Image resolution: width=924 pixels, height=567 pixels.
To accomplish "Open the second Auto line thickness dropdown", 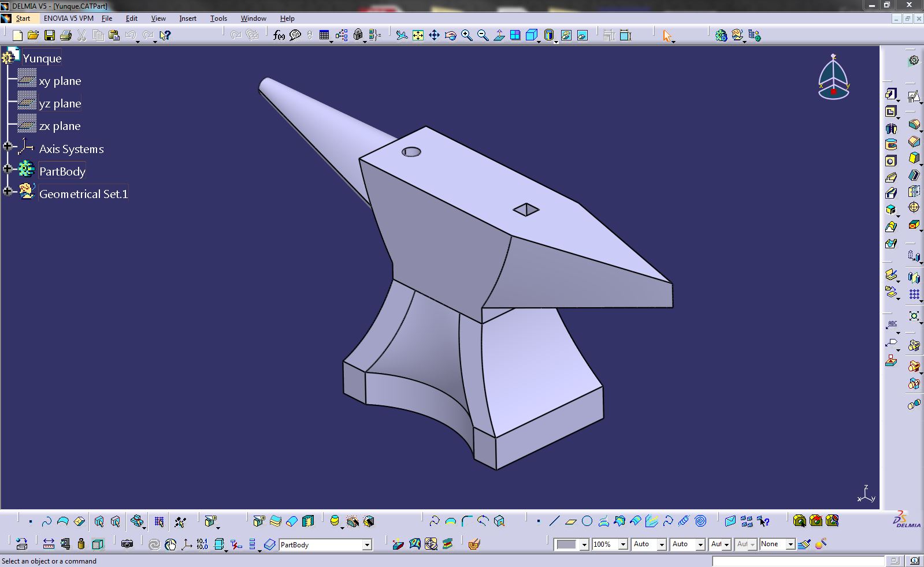I will point(700,544).
